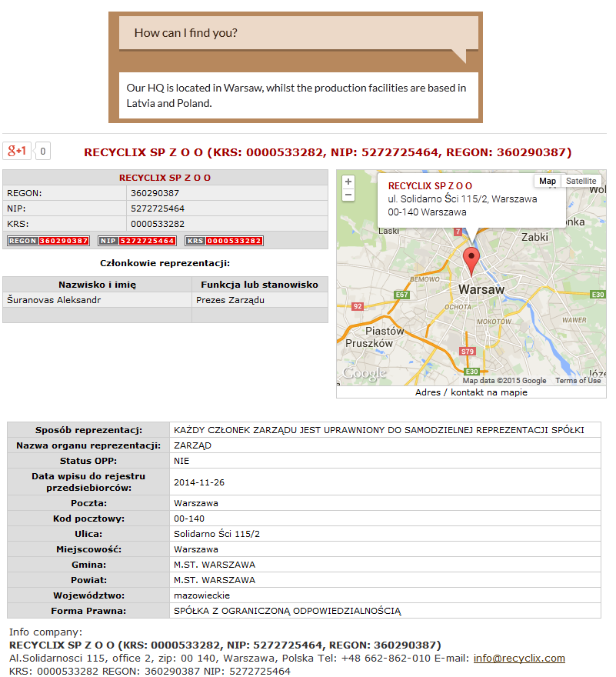The height and width of the screenshot is (677, 616).
Task: Click the NIP 5272725464 badge
Action: pos(137,241)
